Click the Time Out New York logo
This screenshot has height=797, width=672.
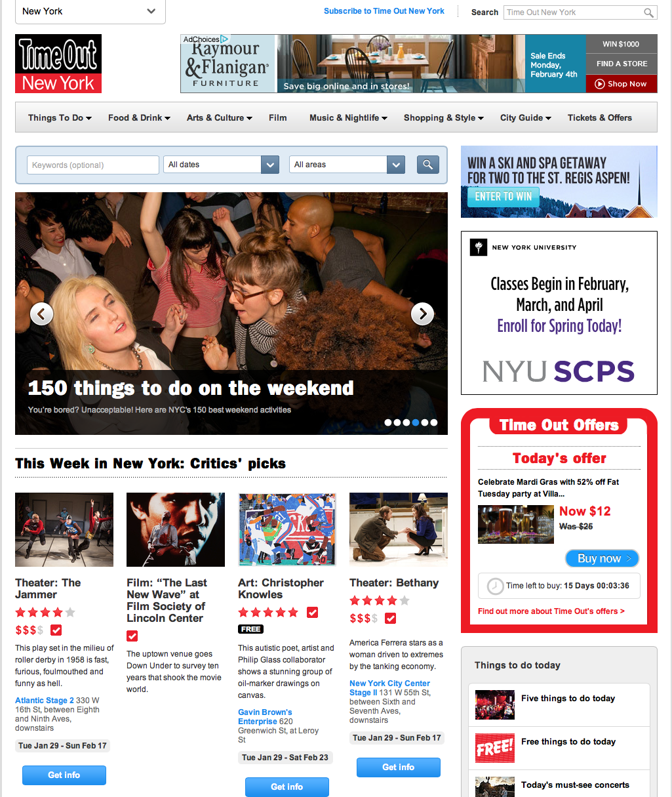pyautogui.click(x=58, y=64)
